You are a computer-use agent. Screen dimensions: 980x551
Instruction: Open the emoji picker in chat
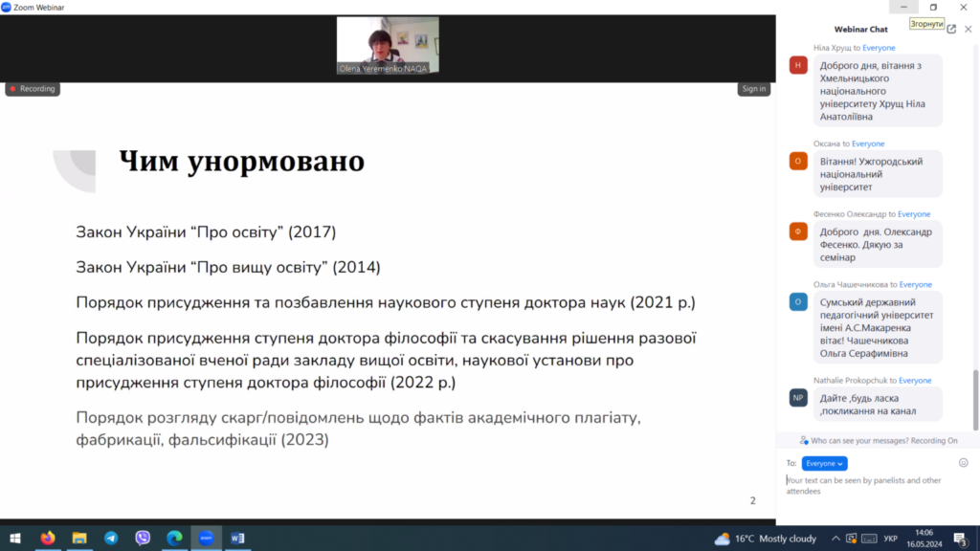pos(963,463)
